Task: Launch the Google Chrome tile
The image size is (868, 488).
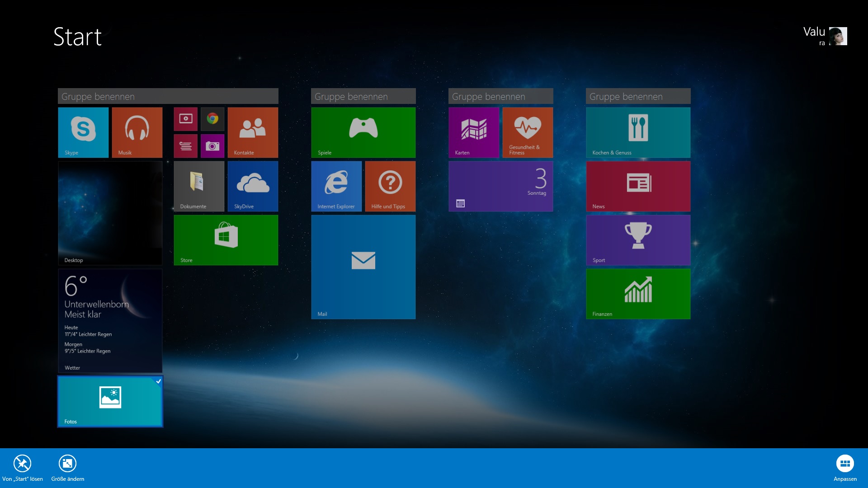Action: (x=212, y=119)
